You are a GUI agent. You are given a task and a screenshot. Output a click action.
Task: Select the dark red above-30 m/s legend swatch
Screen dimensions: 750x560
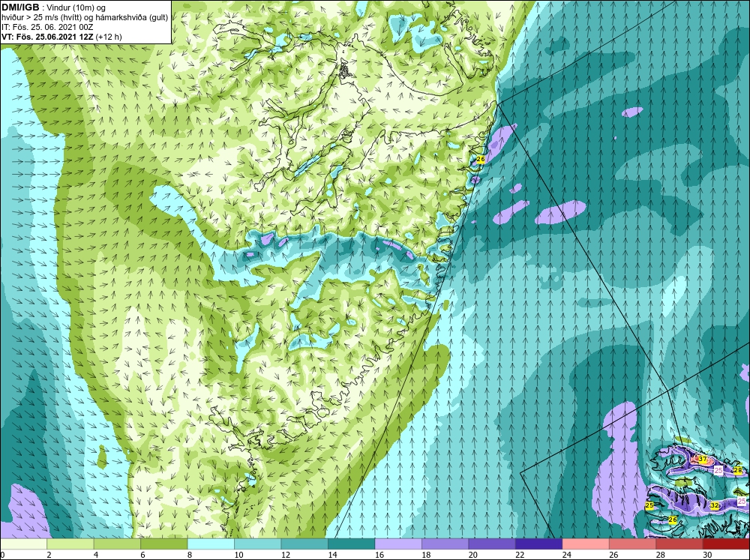coord(727,544)
